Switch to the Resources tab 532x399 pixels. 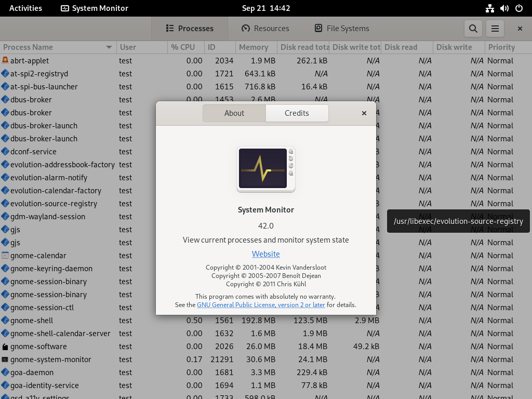click(265, 29)
